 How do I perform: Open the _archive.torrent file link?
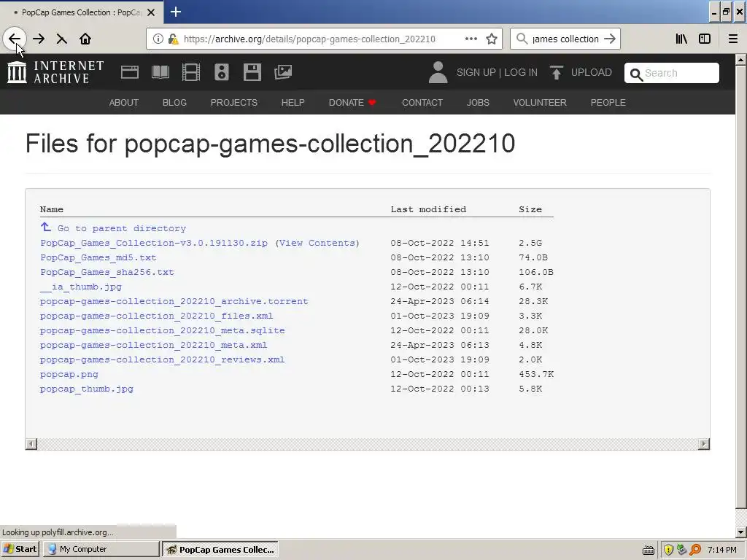pos(174,301)
